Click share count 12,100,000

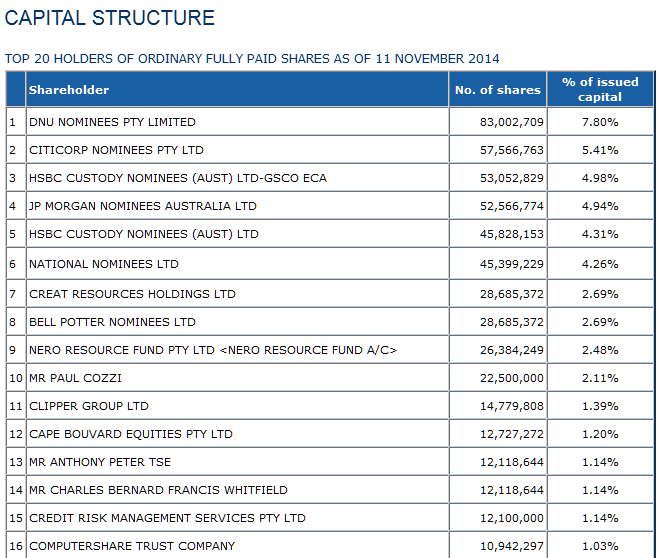512,518
